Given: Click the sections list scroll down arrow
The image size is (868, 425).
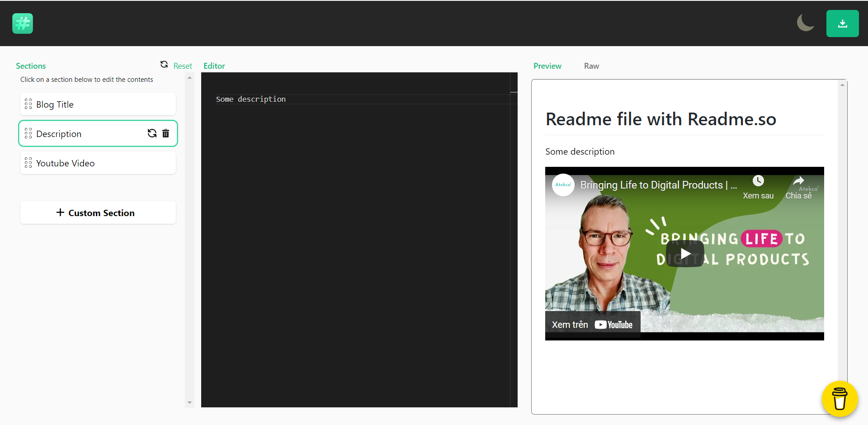Looking at the screenshot, I should click(x=189, y=403).
